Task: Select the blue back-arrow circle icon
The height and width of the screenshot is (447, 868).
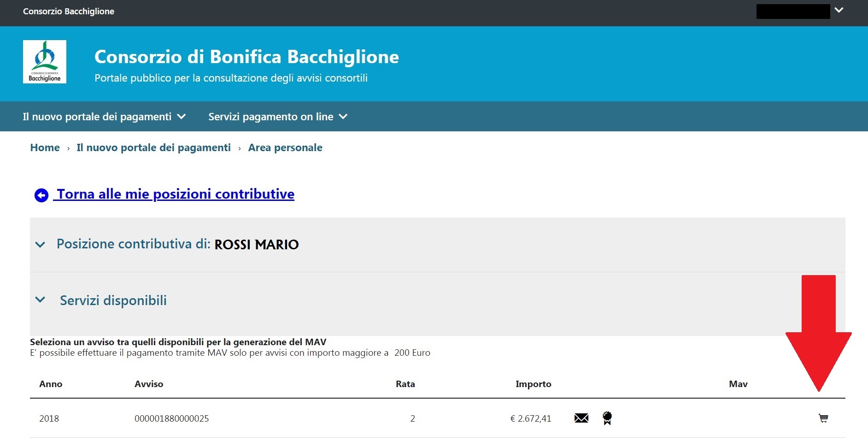Action: pos(41,195)
